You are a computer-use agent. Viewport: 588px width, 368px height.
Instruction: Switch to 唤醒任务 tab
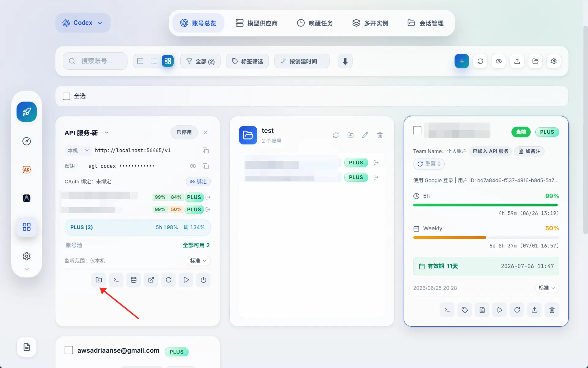click(x=315, y=23)
